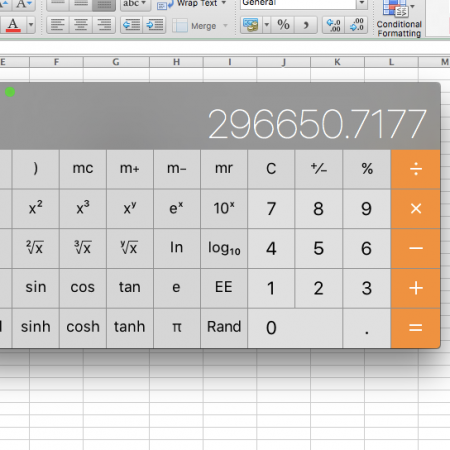
Task: Toggle sign with the +/- key
Action: click(x=318, y=169)
